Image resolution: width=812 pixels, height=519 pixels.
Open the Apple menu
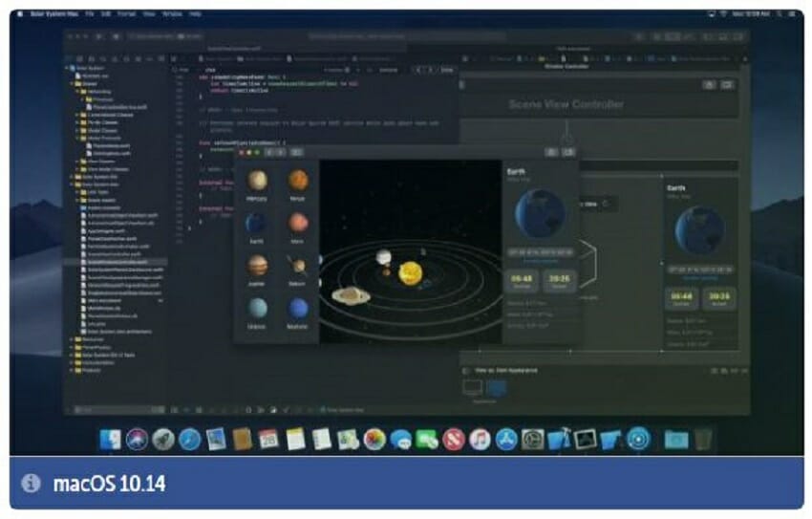click(x=20, y=14)
